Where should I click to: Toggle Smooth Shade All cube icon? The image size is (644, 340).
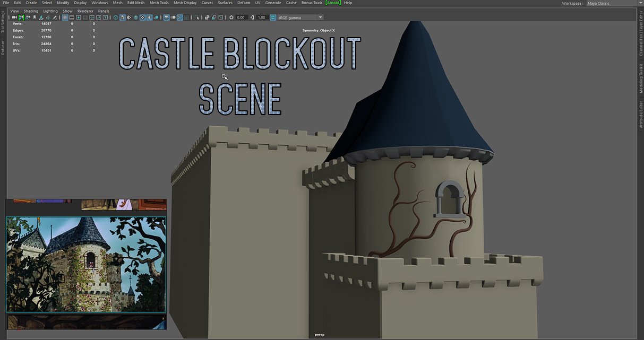tap(123, 18)
